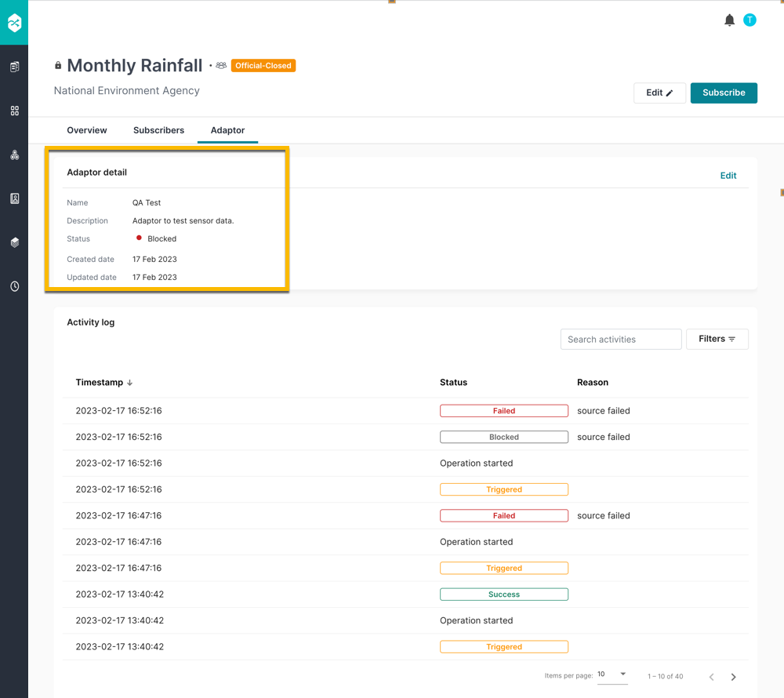Switch to the Subscribers tab
The image size is (784, 698).
click(x=158, y=130)
